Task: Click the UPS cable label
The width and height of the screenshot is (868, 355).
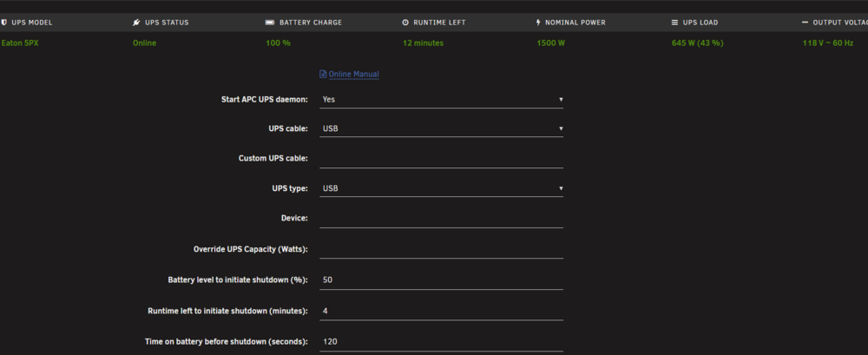Action: tap(288, 128)
